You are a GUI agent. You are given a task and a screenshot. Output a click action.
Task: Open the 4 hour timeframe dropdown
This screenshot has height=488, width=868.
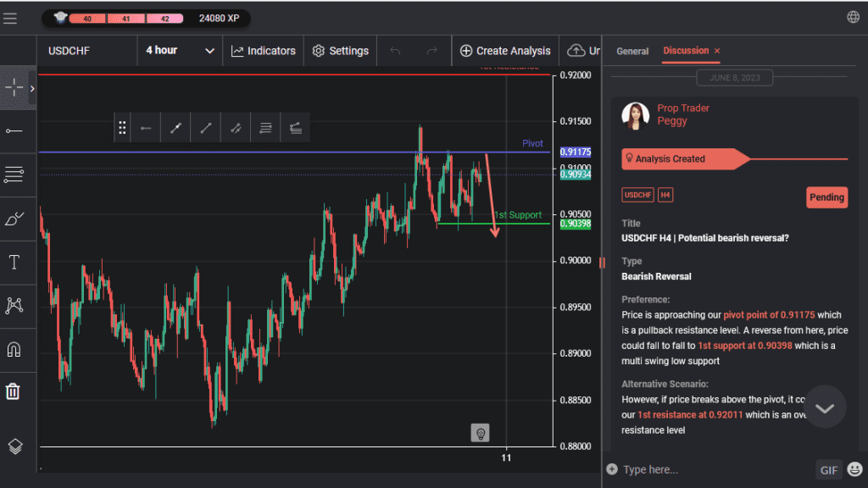click(x=180, y=51)
